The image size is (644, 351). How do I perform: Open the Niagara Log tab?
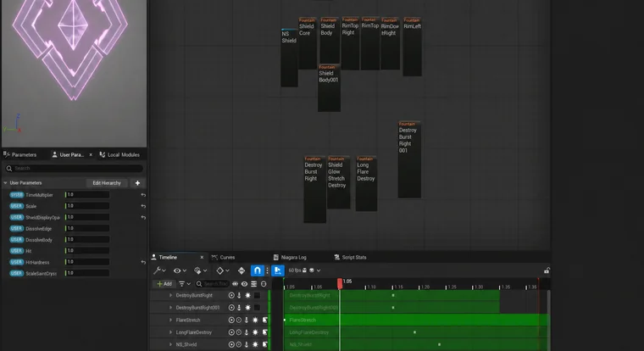293,257
